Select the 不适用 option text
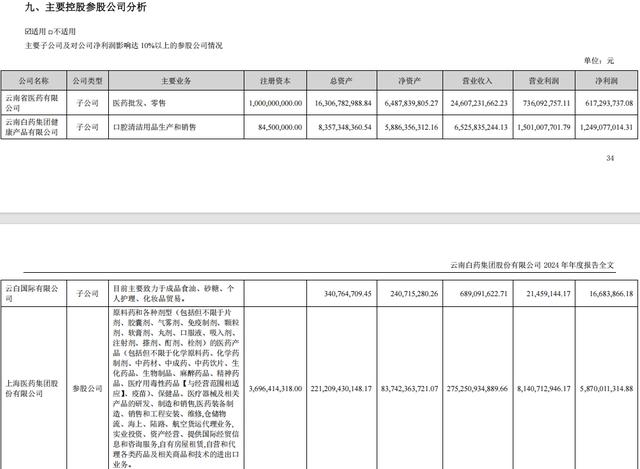 64,31
